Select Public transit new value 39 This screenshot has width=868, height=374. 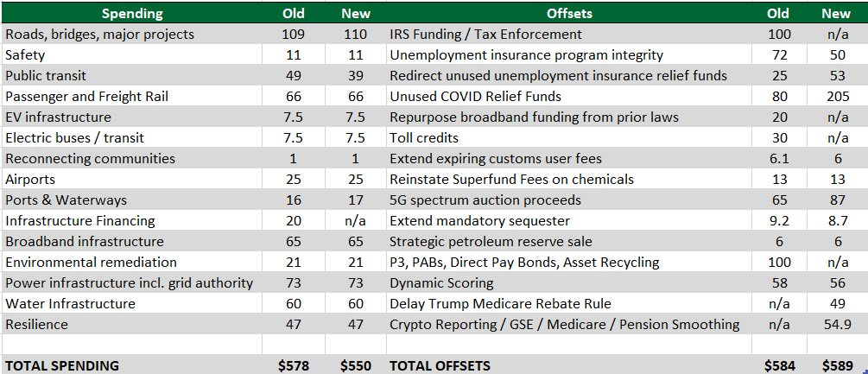[355, 76]
